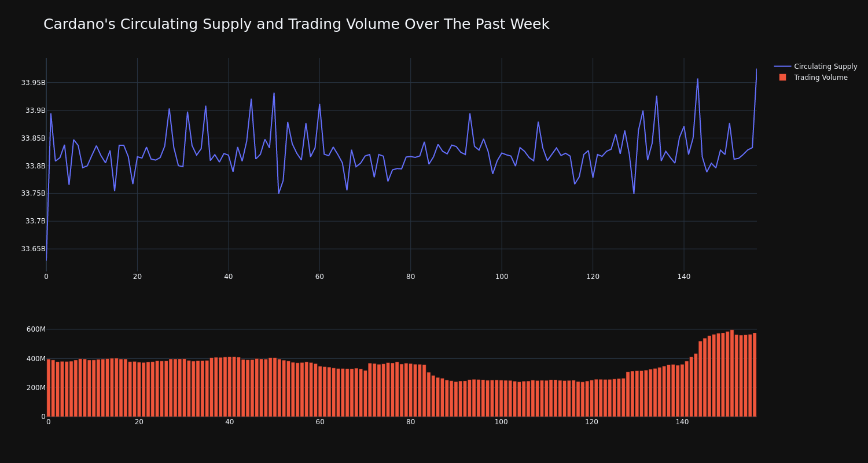868x463 pixels.
Task: Click the 200M volume axis label
Action: pyautogui.click(x=36, y=388)
